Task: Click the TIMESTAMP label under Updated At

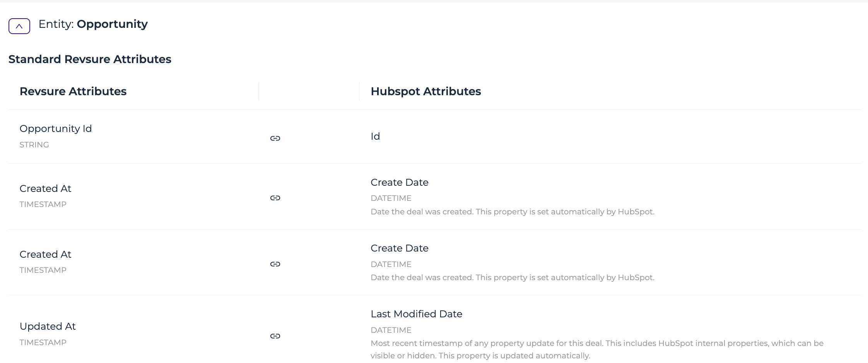Action: tap(43, 342)
